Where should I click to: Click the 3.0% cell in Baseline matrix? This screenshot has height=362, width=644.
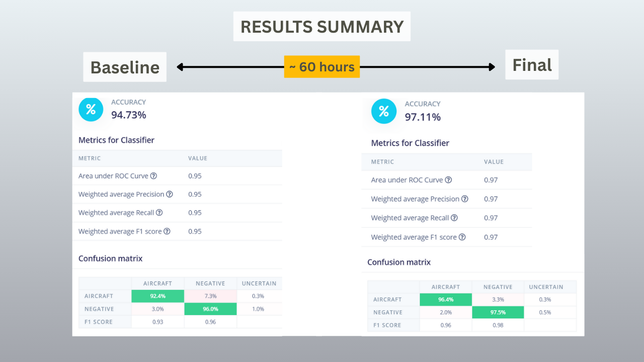click(x=157, y=309)
